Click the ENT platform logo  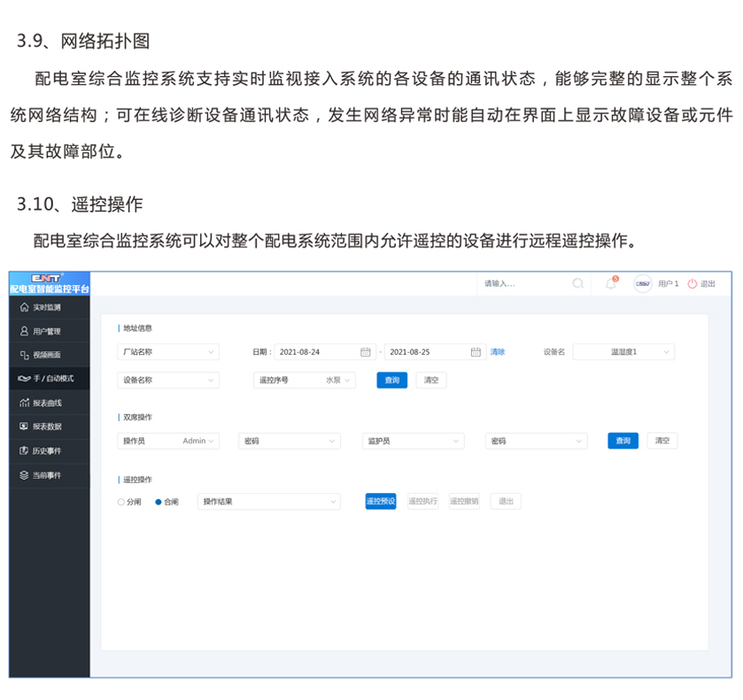point(49,278)
